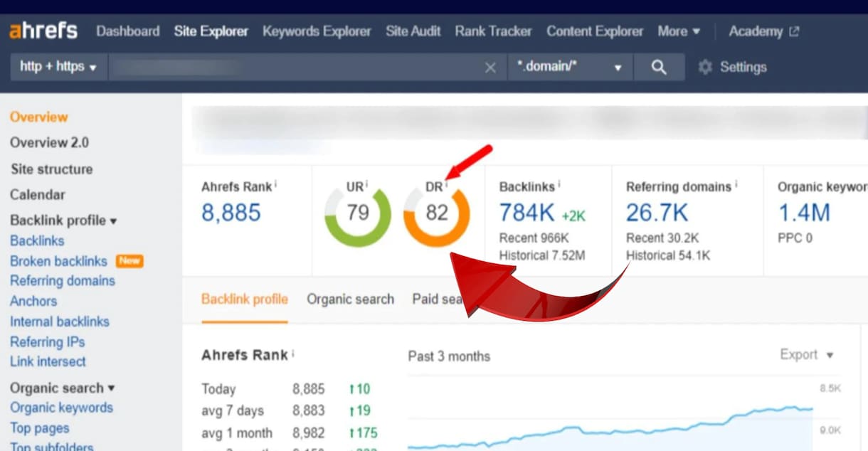Open Site Audit
The width and height of the screenshot is (868, 451).
click(413, 31)
